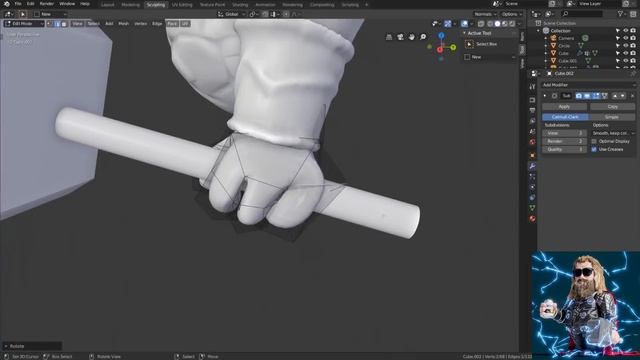This screenshot has height=360, width=640.
Task: Open the viewport Mesh menu
Action: click(x=124, y=24)
